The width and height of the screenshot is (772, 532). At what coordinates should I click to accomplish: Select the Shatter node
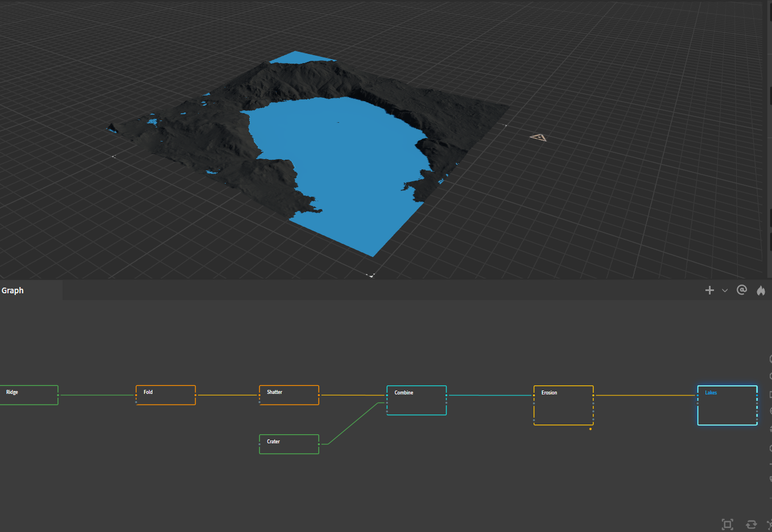pos(289,394)
